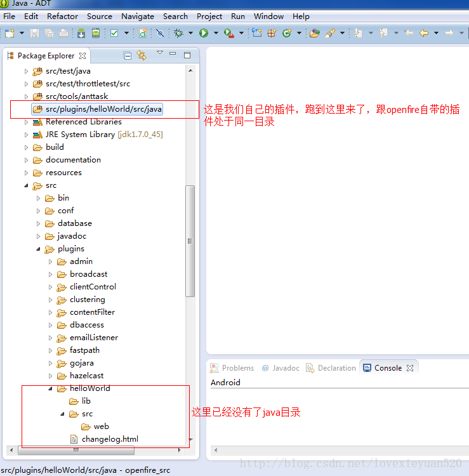Collapse the plugins folder
Screen dimensions: 469x476
[38, 249]
